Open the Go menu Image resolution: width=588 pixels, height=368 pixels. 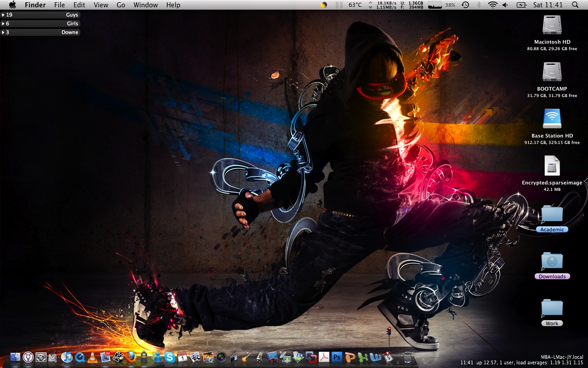pyautogui.click(x=121, y=5)
